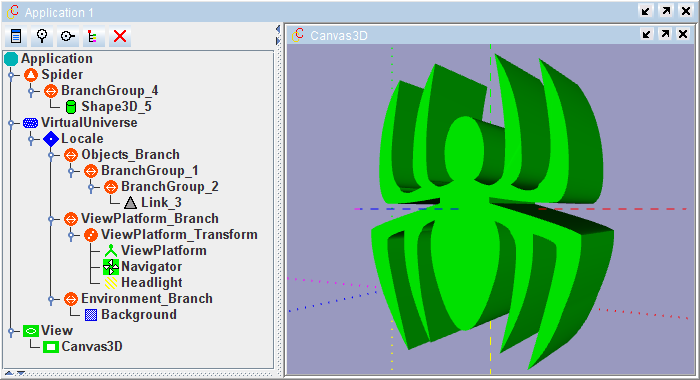Collapse the Locale node handle

point(31,139)
